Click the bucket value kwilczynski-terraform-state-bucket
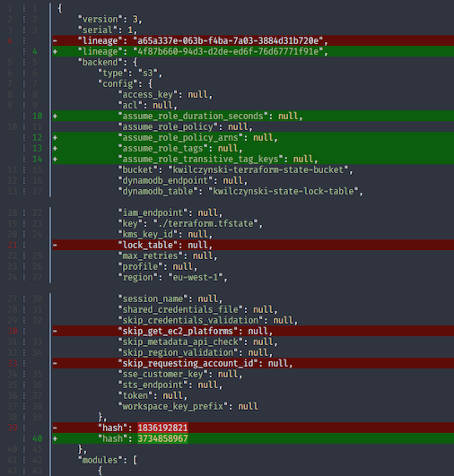 [258, 169]
